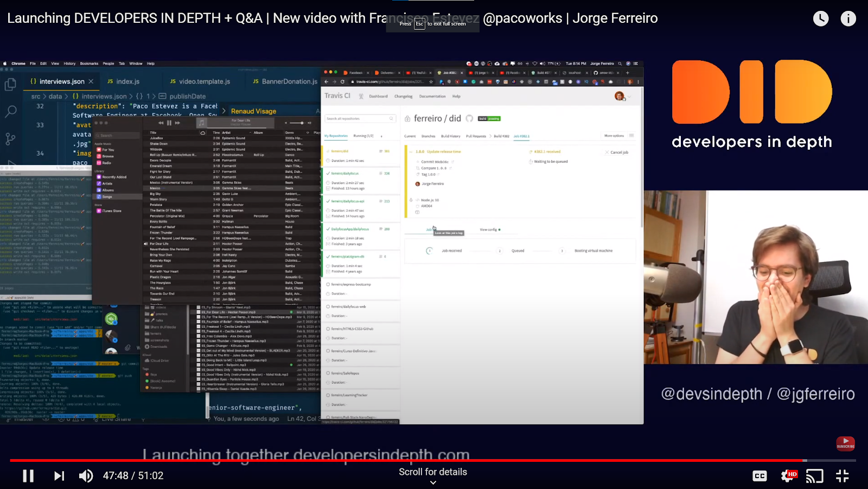Open the Apple menu
868x489 pixels.
tap(5, 63)
